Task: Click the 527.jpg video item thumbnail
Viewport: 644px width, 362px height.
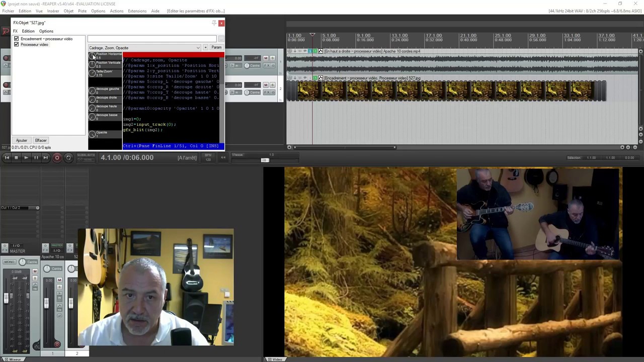Action: click(x=446, y=91)
